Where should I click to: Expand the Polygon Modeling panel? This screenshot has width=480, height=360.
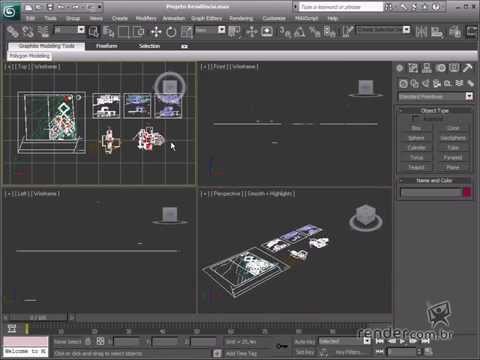point(29,56)
